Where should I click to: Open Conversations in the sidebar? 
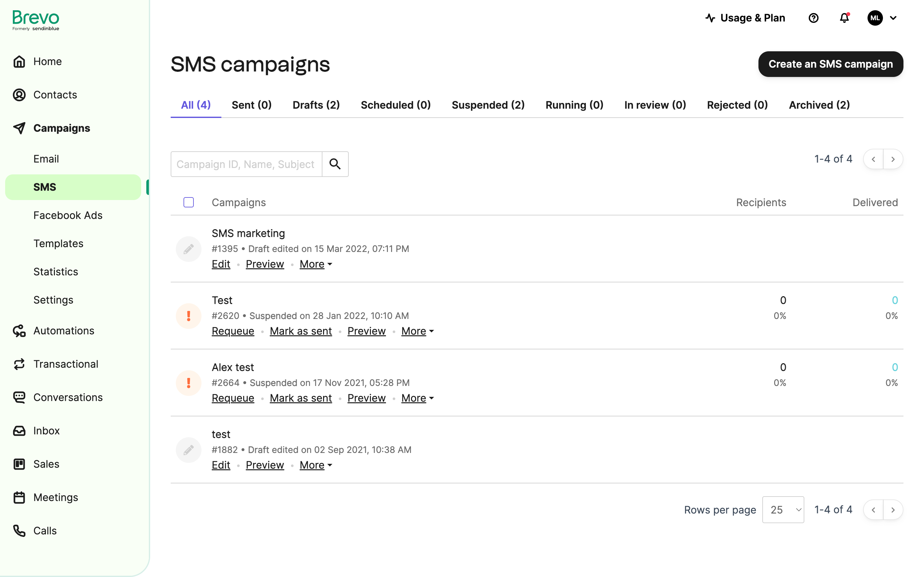coord(68,397)
